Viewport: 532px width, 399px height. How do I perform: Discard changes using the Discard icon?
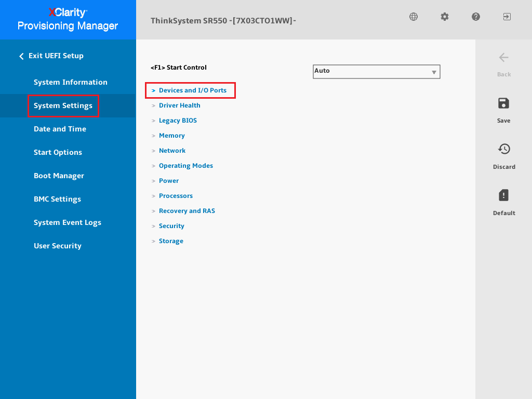tap(503, 150)
